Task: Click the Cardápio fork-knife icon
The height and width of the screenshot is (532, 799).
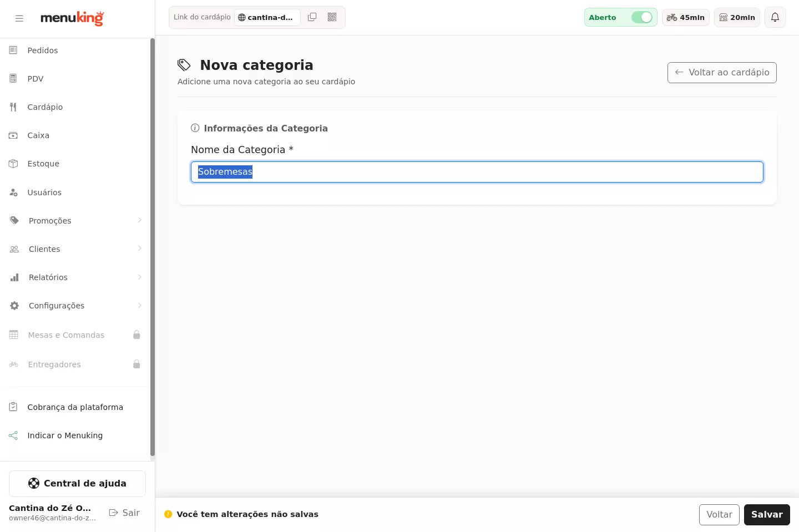Action: tap(13, 107)
